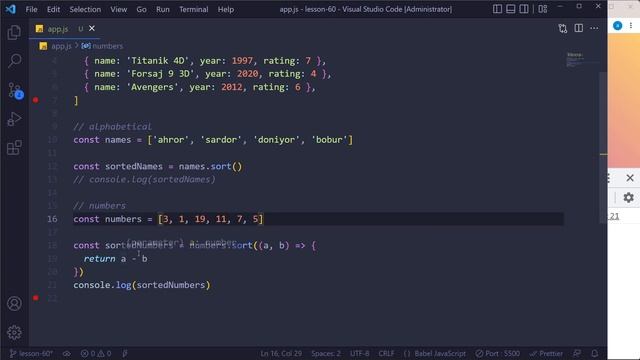
Task: Open the File menu
Action: point(31,9)
